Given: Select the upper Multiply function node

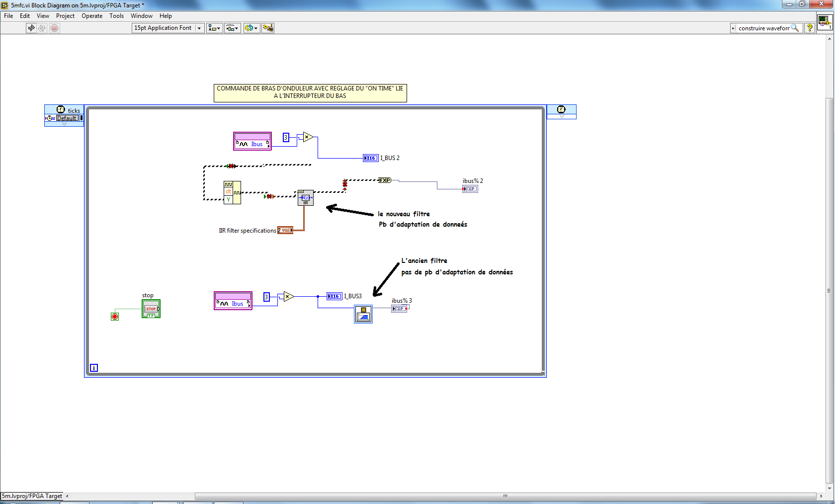Looking at the screenshot, I should (x=308, y=137).
